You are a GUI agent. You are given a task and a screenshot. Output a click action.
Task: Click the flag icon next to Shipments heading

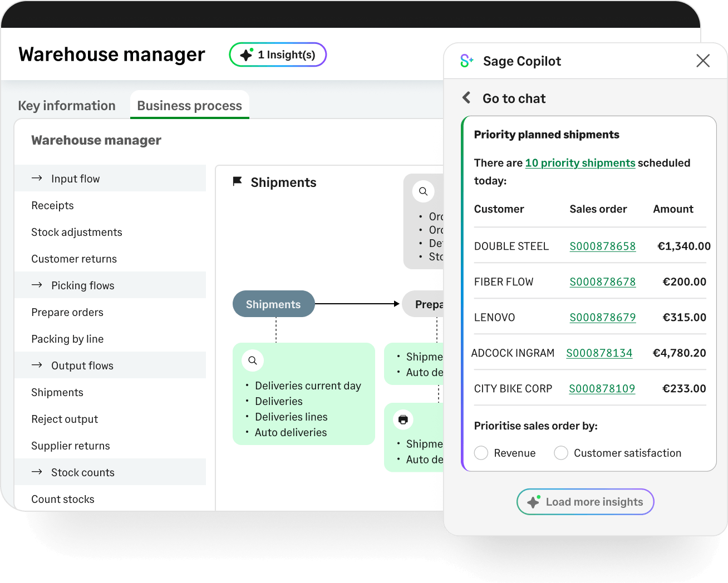tap(237, 181)
